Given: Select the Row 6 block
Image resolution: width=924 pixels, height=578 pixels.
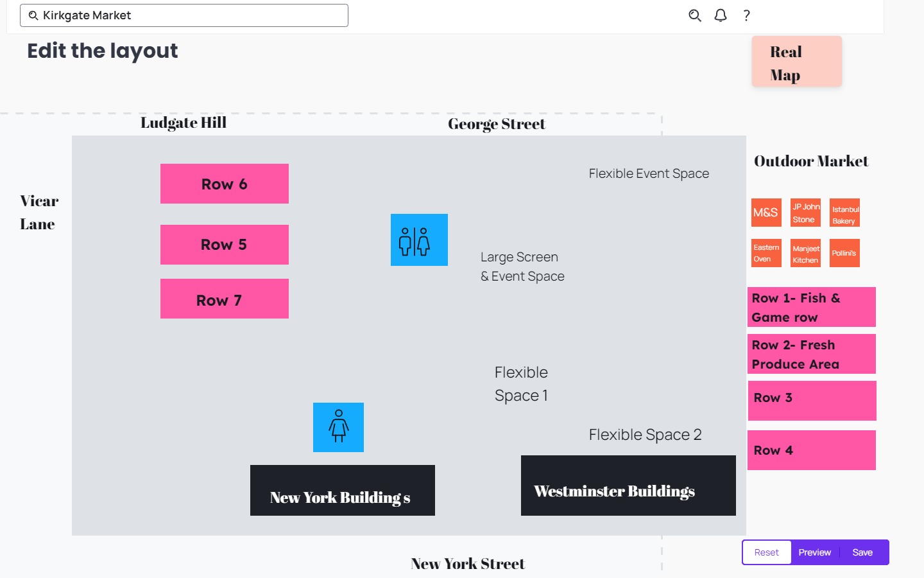Looking at the screenshot, I should click(x=225, y=184).
